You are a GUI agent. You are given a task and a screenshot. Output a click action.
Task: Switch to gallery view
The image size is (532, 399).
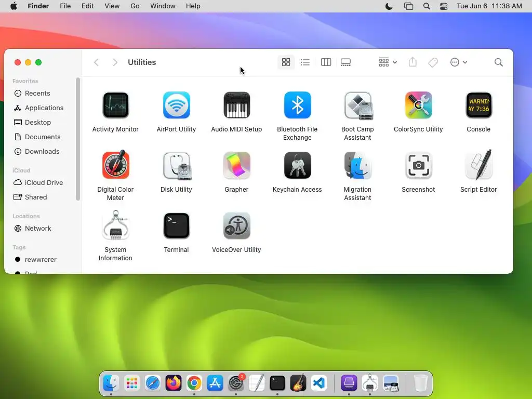(x=345, y=62)
